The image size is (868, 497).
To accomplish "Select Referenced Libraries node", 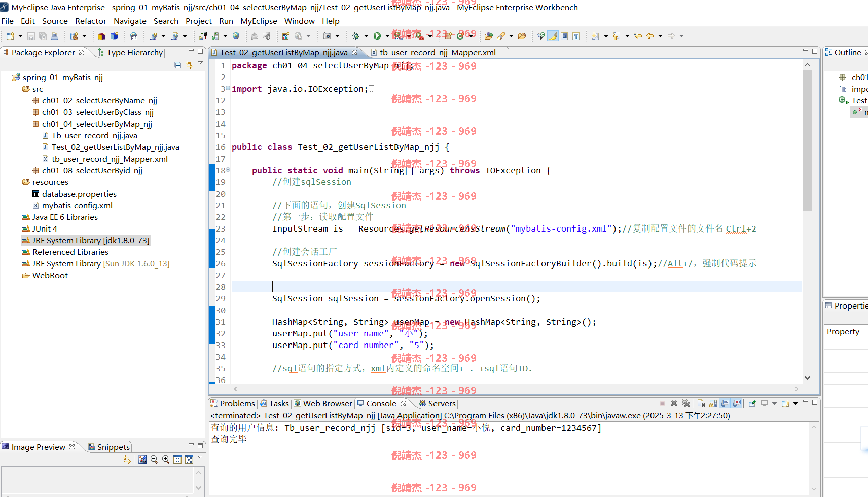I will (x=70, y=252).
